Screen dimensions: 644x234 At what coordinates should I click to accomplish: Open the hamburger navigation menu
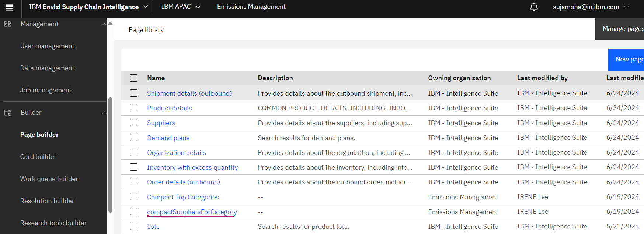pos(9,7)
